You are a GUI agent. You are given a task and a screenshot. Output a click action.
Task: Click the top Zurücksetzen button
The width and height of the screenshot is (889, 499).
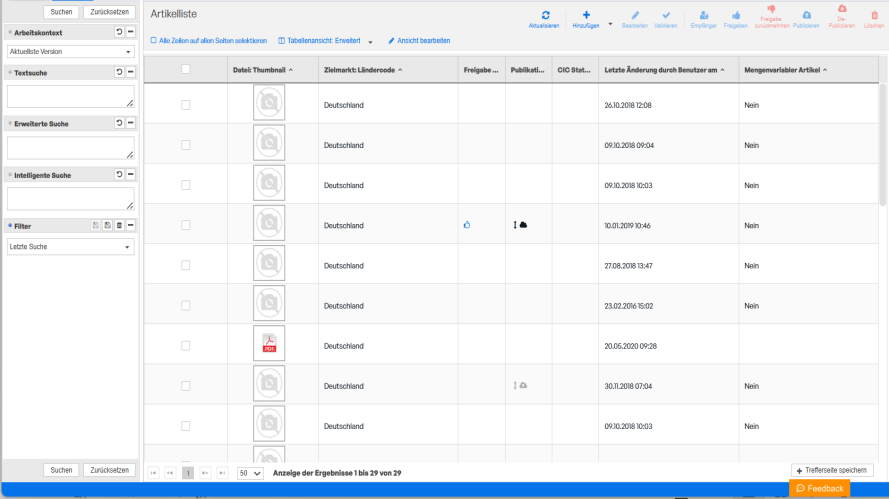coord(109,12)
